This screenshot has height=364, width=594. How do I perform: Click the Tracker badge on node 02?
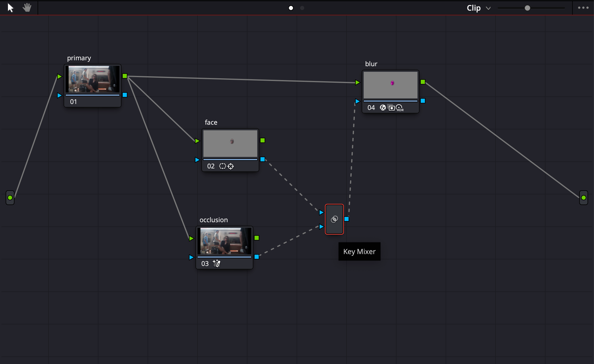click(x=231, y=166)
